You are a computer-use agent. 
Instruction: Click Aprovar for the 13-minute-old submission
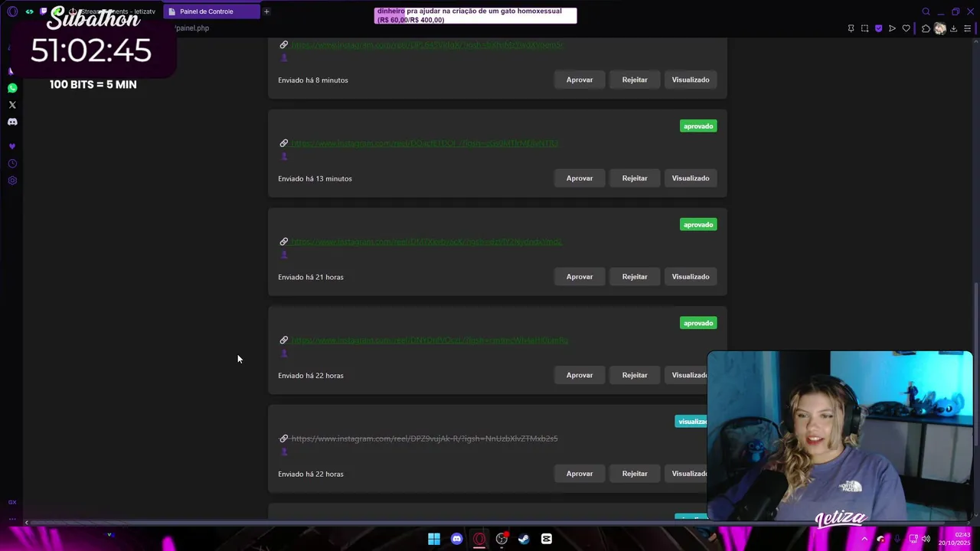(x=580, y=178)
